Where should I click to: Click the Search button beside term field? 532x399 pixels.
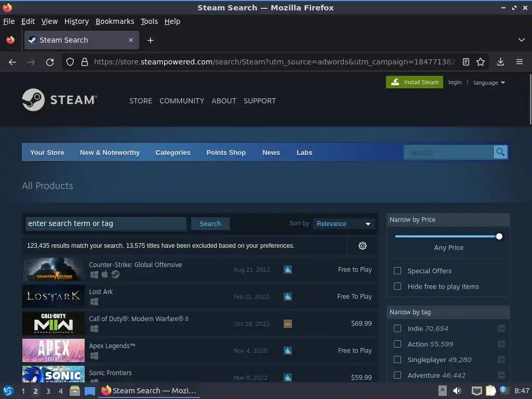click(x=210, y=223)
